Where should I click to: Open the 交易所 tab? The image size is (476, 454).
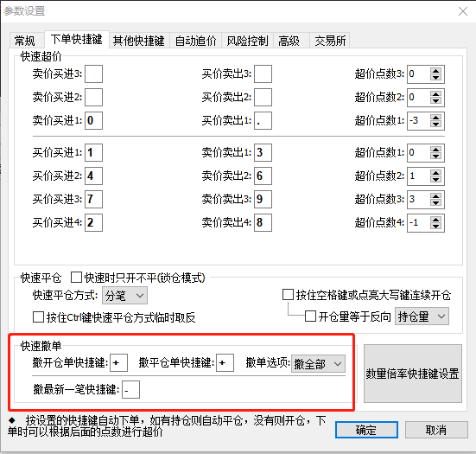(330, 41)
